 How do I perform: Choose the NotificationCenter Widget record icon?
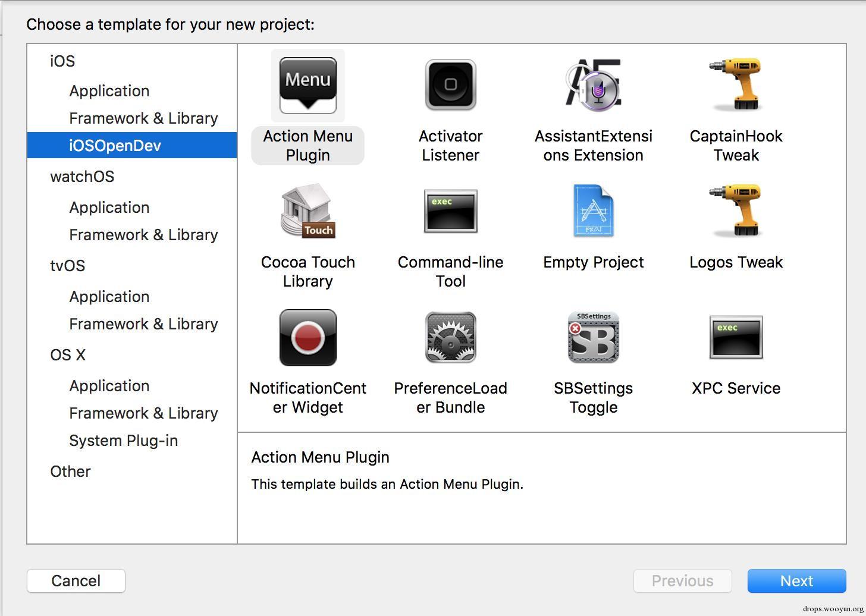[x=308, y=337]
